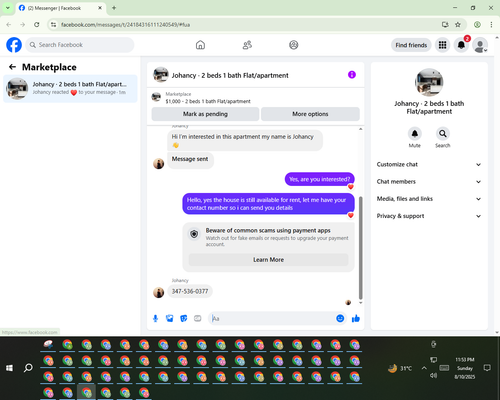
Task: Send a thumbs-up like
Action: tap(356, 318)
